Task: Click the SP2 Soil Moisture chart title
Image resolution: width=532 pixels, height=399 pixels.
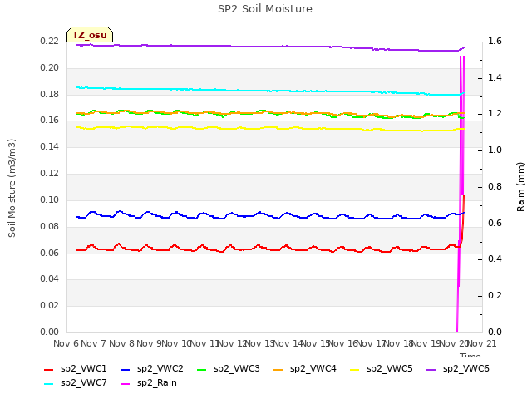Action: click(265, 9)
